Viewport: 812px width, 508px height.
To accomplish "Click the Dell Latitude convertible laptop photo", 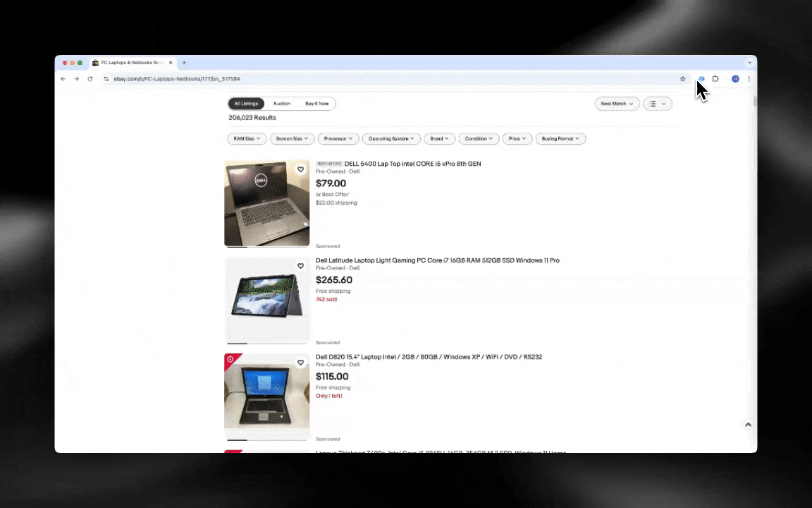I will pyautogui.click(x=266, y=300).
